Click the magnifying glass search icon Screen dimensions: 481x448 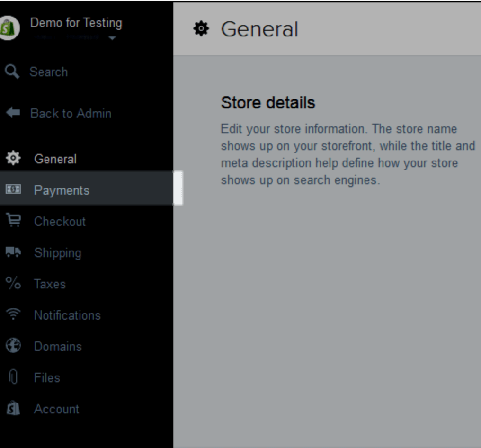tap(12, 72)
